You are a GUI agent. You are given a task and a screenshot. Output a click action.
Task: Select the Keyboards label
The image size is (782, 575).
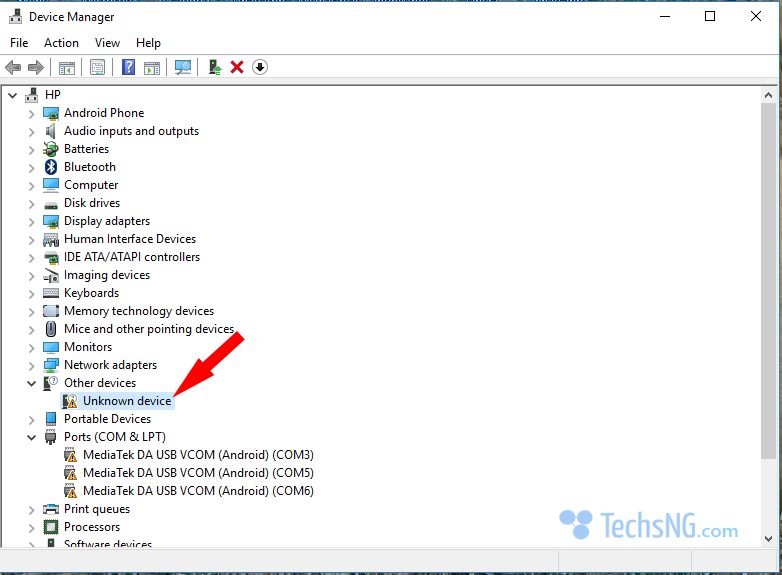click(91, 293)
